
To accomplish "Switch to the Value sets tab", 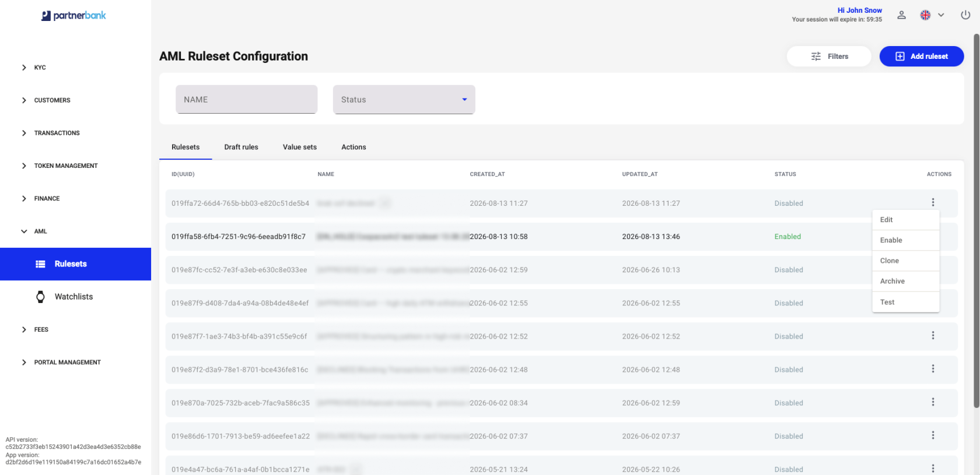I will click(300, 147).
